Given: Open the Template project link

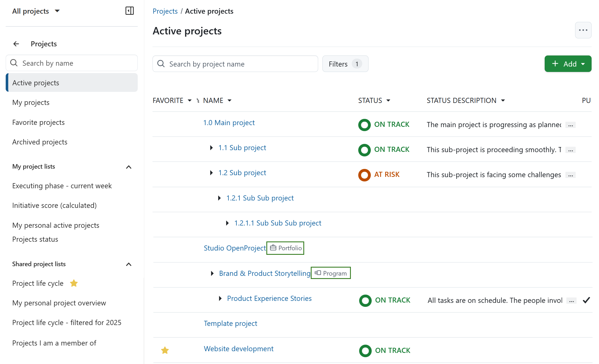Looking at the screenshot, I should (x=230, y=323).
